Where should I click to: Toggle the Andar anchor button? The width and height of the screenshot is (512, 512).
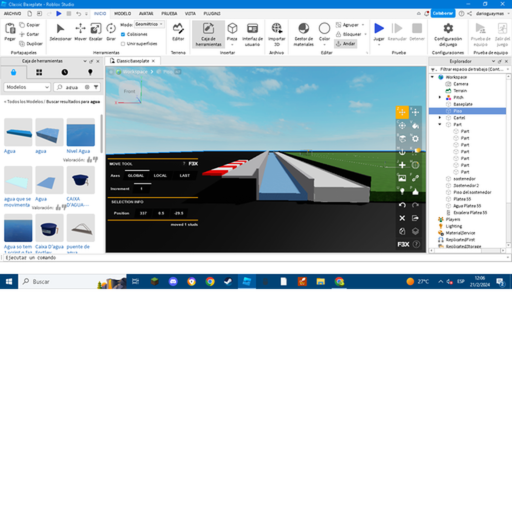[346, 44]
